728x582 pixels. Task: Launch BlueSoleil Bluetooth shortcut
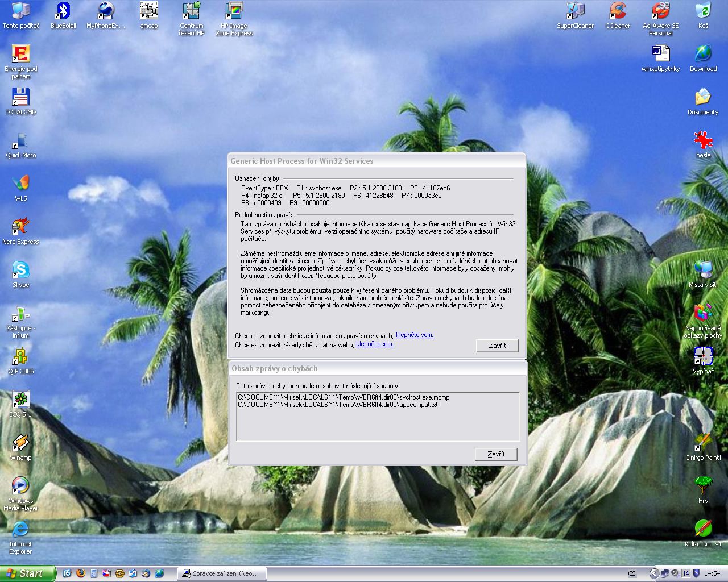[x=63, y=15]
